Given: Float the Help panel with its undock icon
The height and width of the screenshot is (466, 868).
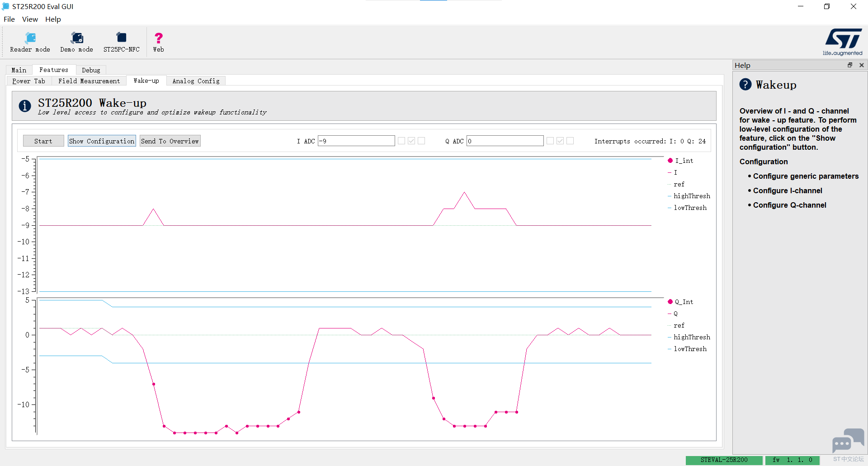Looking at the screenshot, I should (x=850, y=65).
